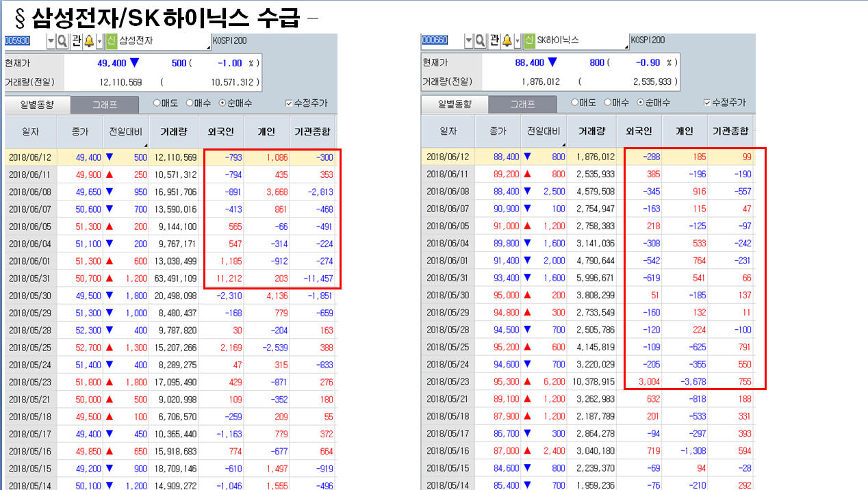Click the 전일대비 sort header in 삼성전자 table
The image size is (868, 490).
[x=126, y=131]
